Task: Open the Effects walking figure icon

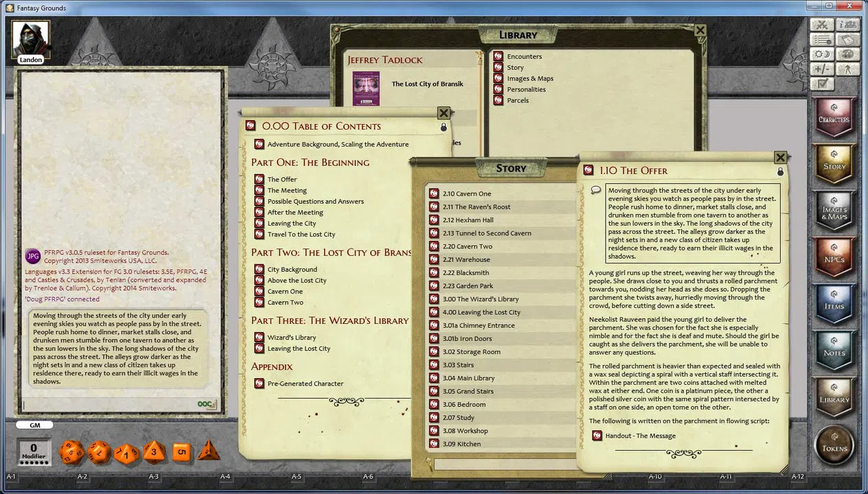Action: [x=847, y=69]
